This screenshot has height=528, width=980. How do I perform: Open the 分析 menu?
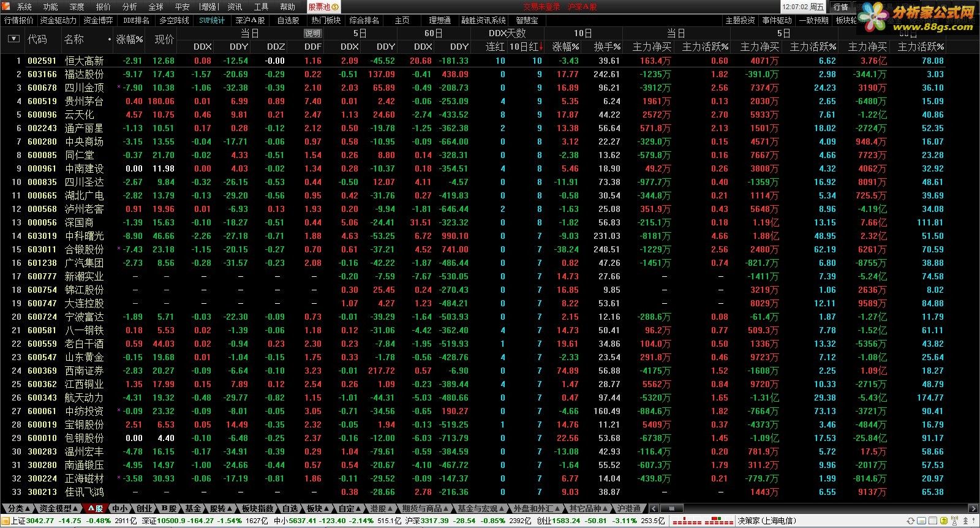(x=130, y=7)
